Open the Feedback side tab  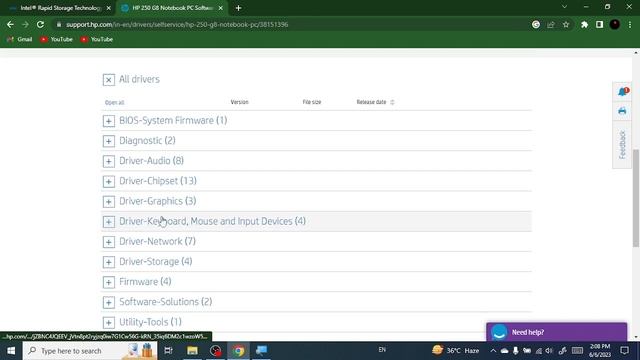622,144
